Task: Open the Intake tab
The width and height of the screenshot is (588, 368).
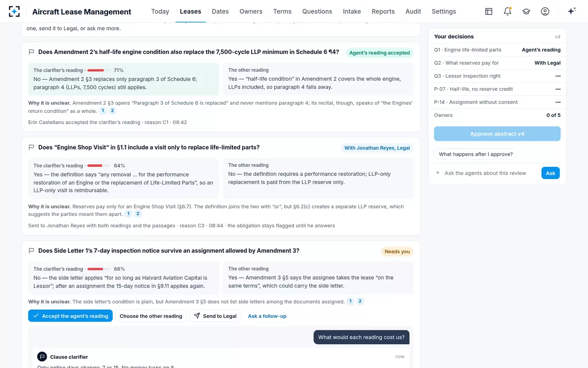Action: [x=352, y=11]
